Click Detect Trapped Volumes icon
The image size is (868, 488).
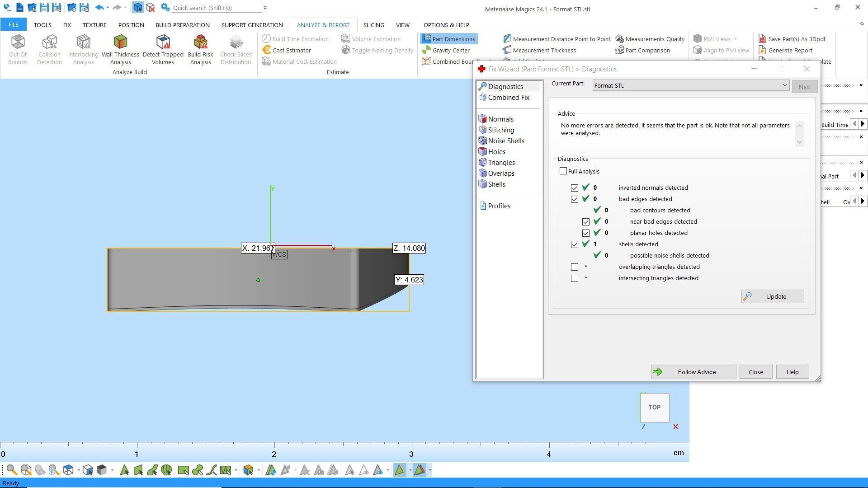163,50
